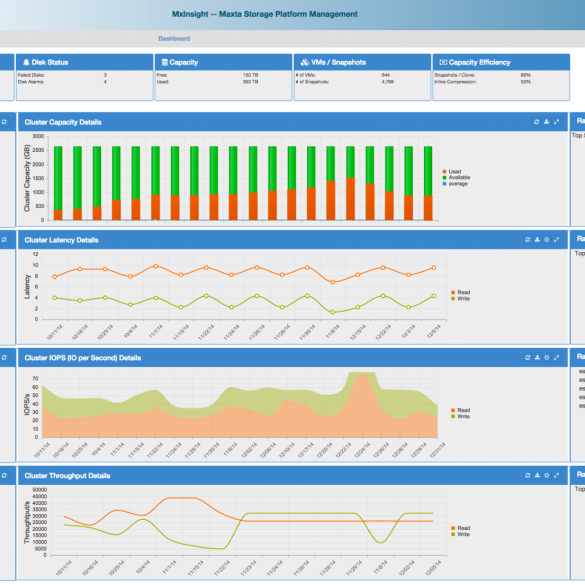The width and height of the screenshot is (585, 585).
Task: Expand Cluster Latency Details to full screen
Action: click(x=557, y=240)
